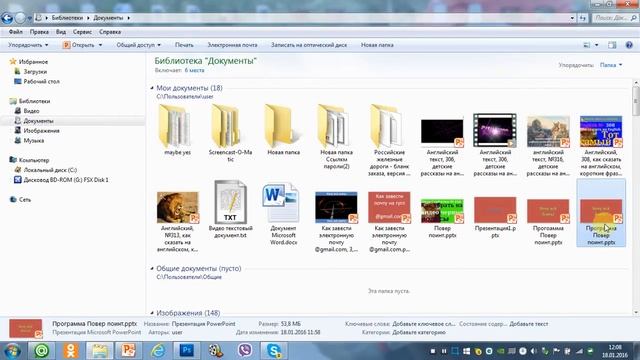Click the Forward navigation arrow
Screen dimensions: 640x360
pos(20,18)
